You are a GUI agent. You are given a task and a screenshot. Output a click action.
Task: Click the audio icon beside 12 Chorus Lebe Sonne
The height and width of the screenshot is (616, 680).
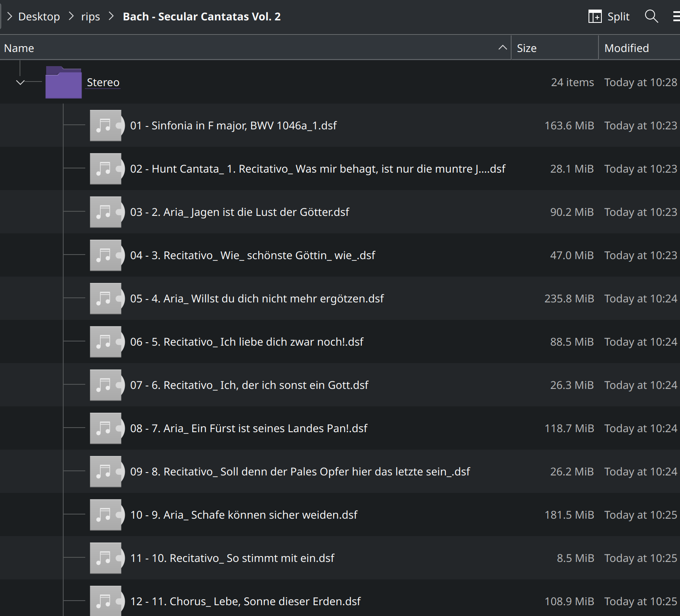106,601
